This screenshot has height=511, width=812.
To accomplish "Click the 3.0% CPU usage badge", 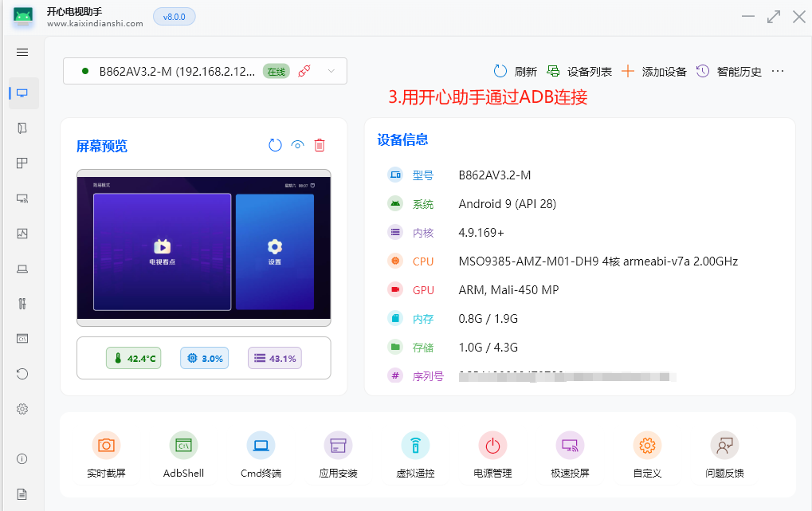I will tap(205, 358).
